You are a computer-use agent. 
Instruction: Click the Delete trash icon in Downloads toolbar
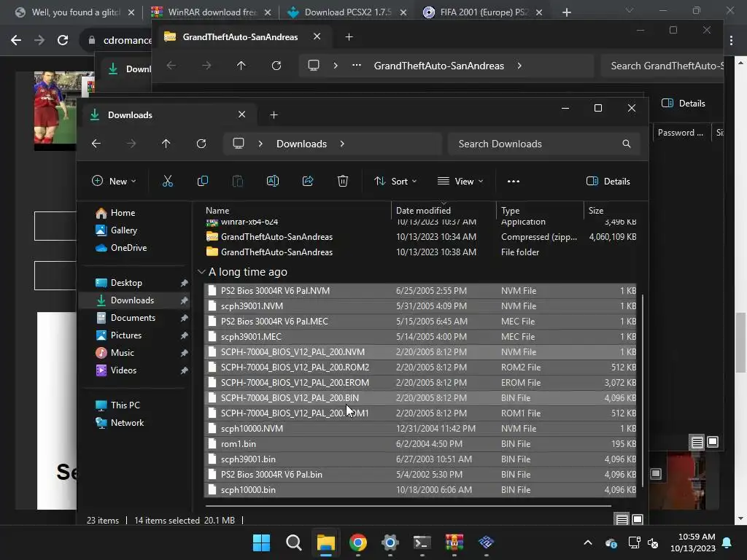click(x=343, y=181)
